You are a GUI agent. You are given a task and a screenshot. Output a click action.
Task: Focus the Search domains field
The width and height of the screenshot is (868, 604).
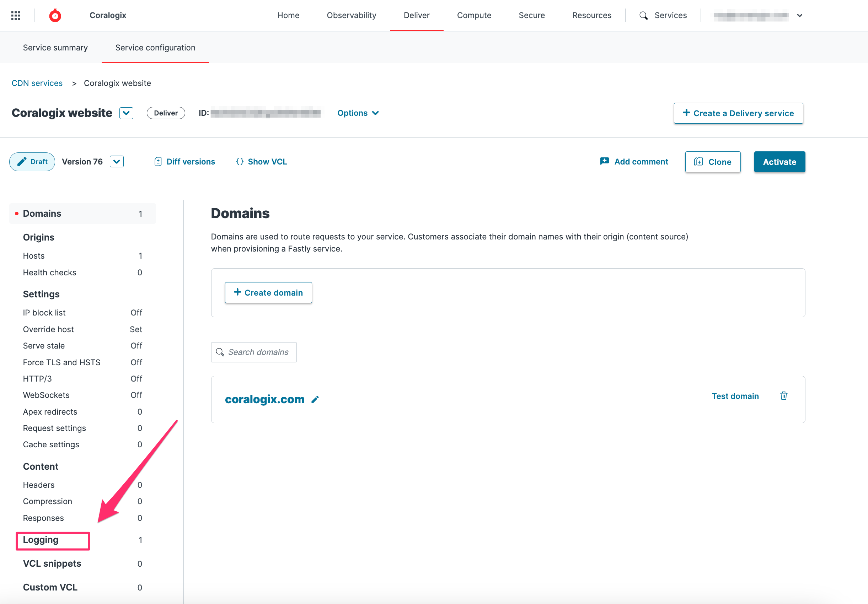(254, 352)
